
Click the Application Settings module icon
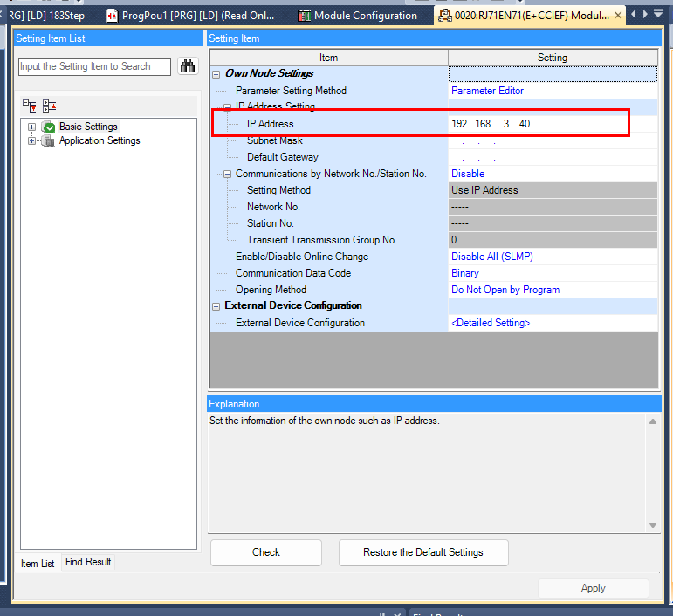tap(49, 140)
